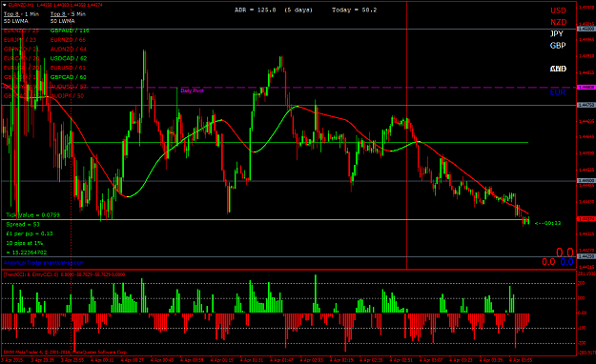Click the 'EURNZD / 66' pair entry
This screenshot has width=596, height=364.
pos(68,39)
